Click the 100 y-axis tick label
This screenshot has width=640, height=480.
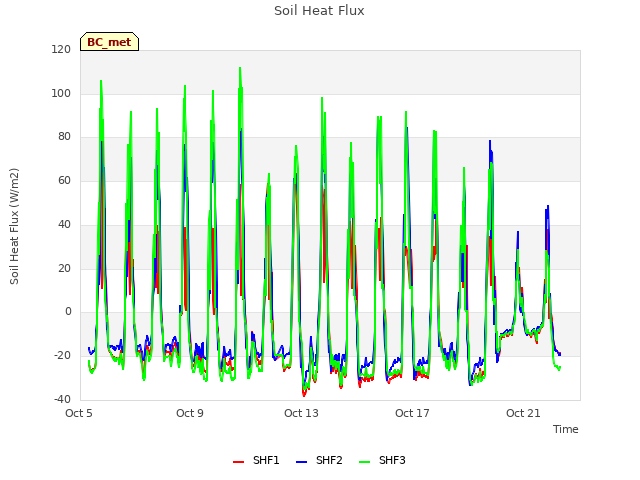(61, 93)
